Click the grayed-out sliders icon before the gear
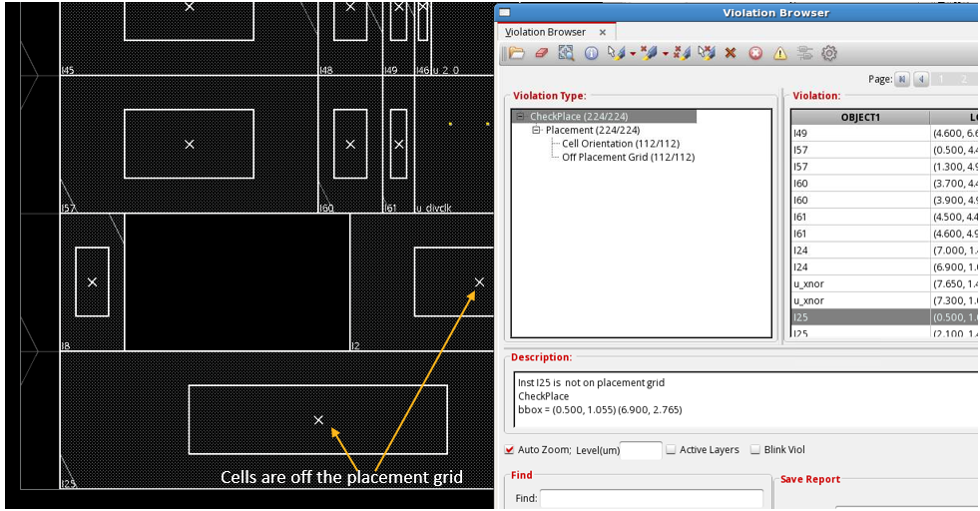This screenshot has height=511, width=980. click(805, 53)
